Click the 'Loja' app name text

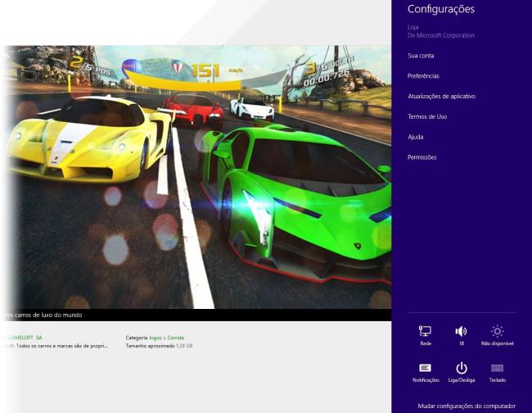click(413, 27)
